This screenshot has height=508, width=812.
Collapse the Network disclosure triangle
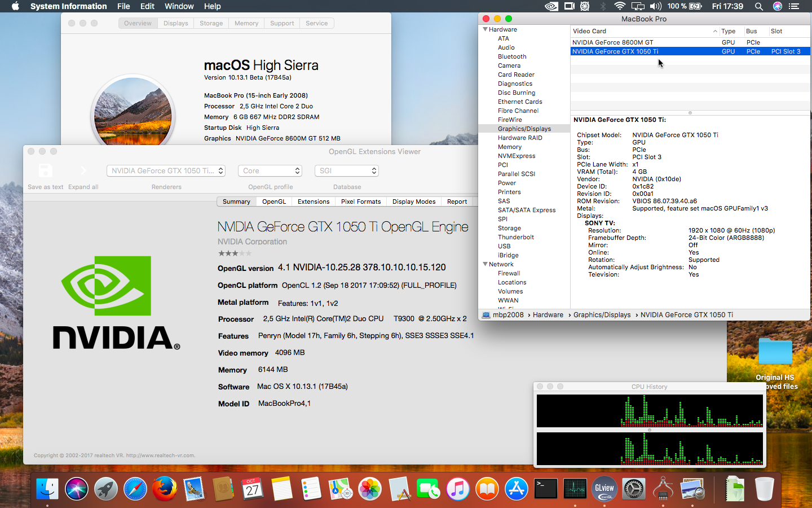(485, 264)
